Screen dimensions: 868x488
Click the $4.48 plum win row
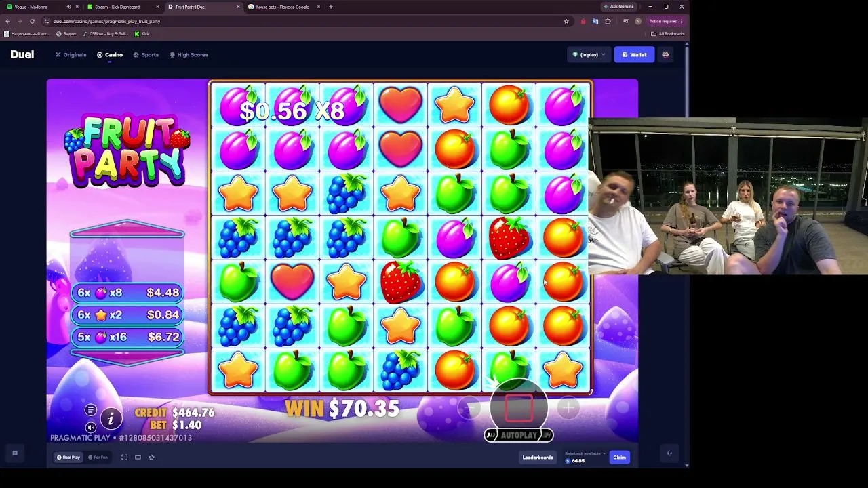click(127, 293)
